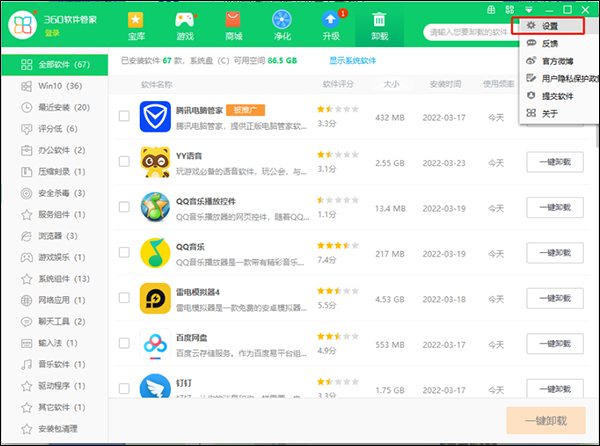Uninstall 雷电模拟器4 with 一键卸载 button

pyautogui.click(x=555, y=298)
